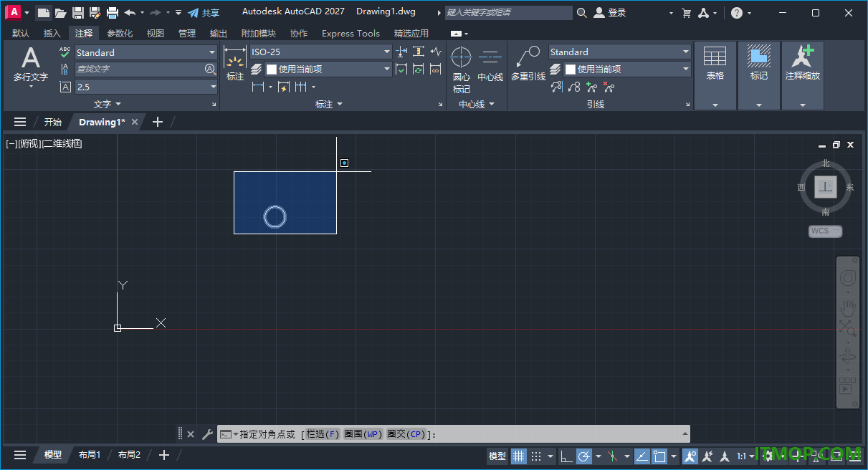Run the ABC spell check icon
This screenshot has width=868, height=470.
[65, 52]
